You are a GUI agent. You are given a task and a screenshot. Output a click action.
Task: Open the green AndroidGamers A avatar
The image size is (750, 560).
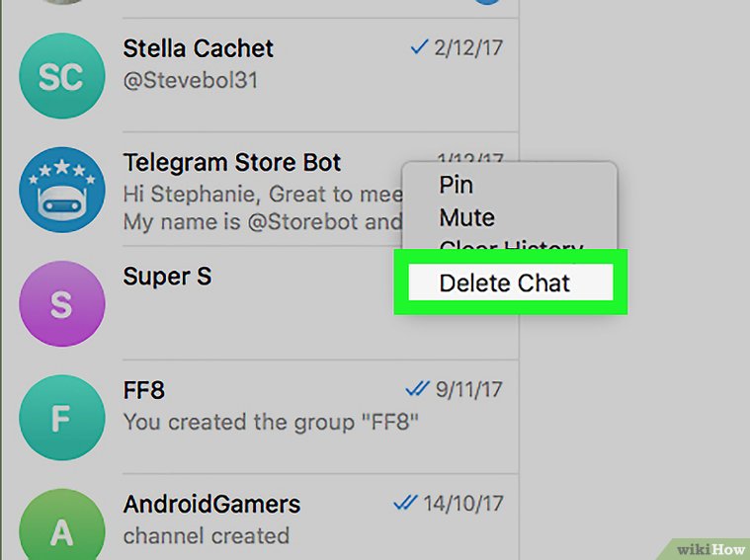(61, 530)
